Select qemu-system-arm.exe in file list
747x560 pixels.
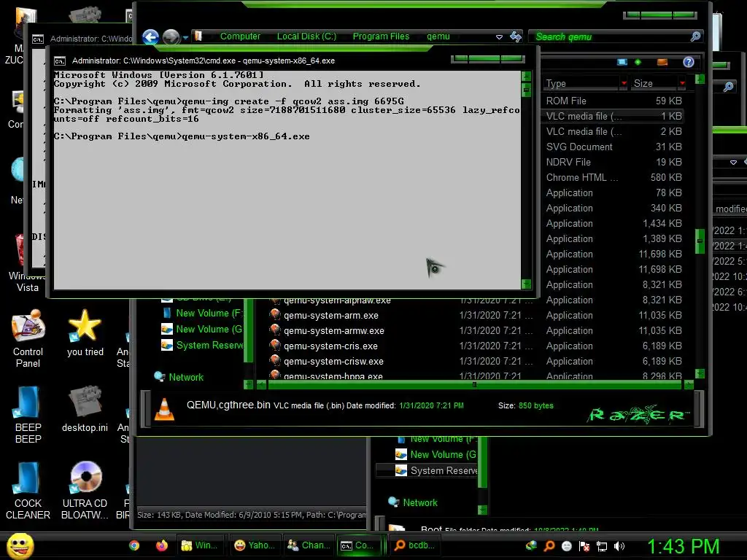pos(331,315)
